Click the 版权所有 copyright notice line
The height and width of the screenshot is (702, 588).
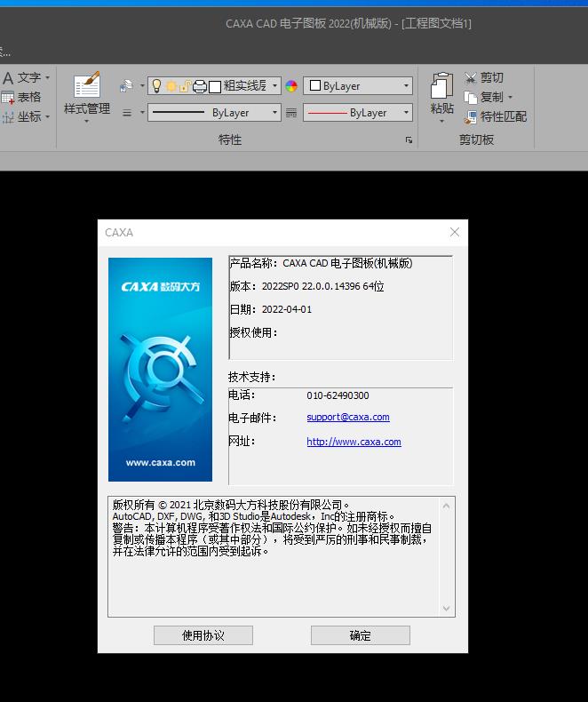231,505
